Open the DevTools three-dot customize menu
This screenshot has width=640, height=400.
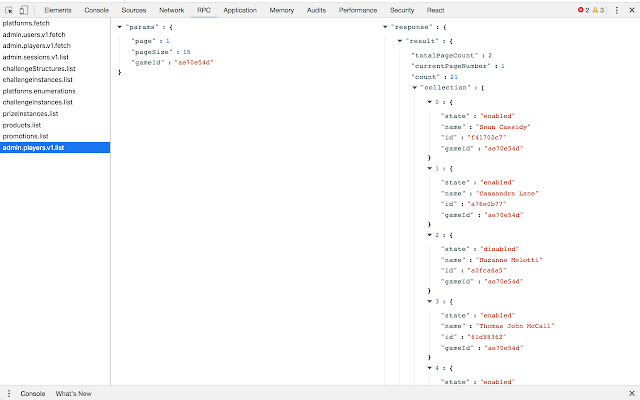point(617,10)
